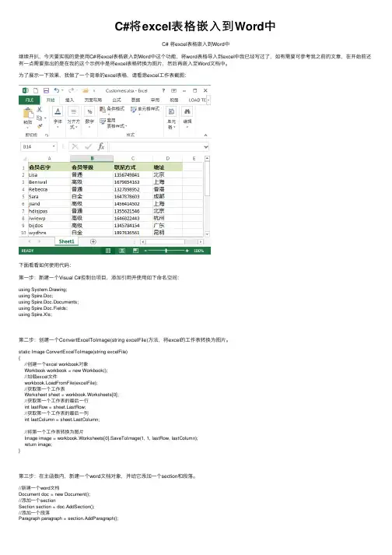Open the name box dropdown arrow
Image resolution: width=392 pixels, height=555 pixels.
point(54,146)
